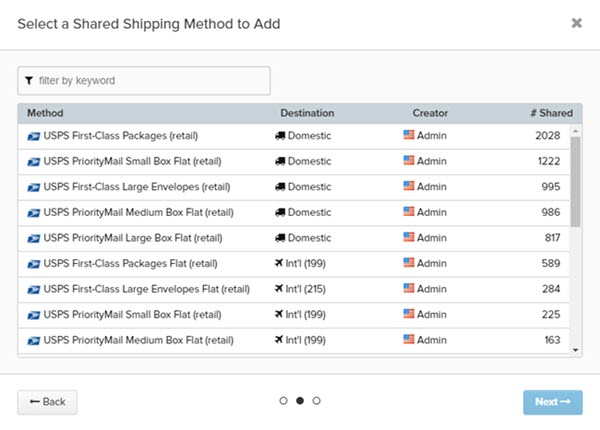Image resolution: width=600 pixels, height=430 pixels.
Task: Select USPS PriorityMail Medium Box Flat domestic row
Action: 293,213
